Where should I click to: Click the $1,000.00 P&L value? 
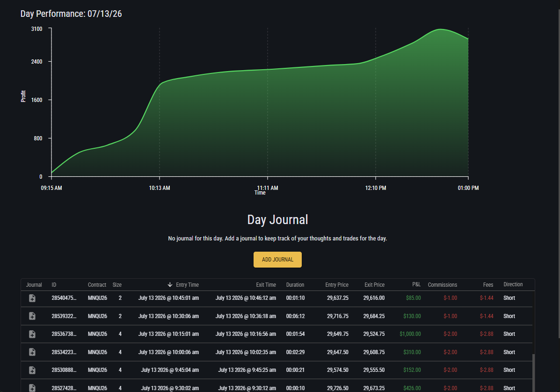(x=410, y=334)
